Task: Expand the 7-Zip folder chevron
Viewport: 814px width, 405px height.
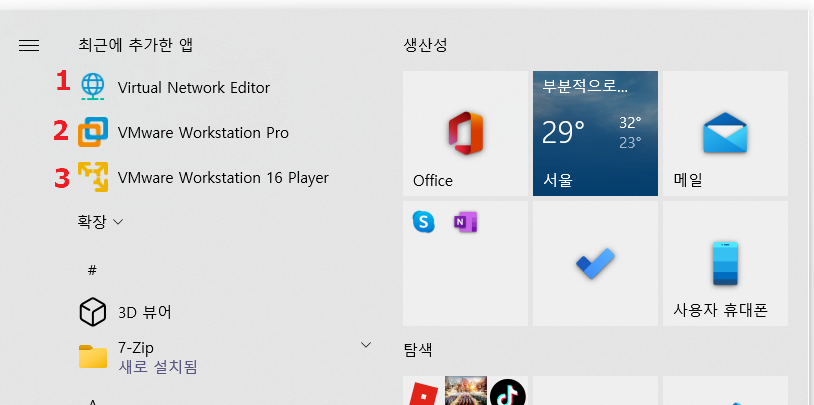Action: click(366, 345)
